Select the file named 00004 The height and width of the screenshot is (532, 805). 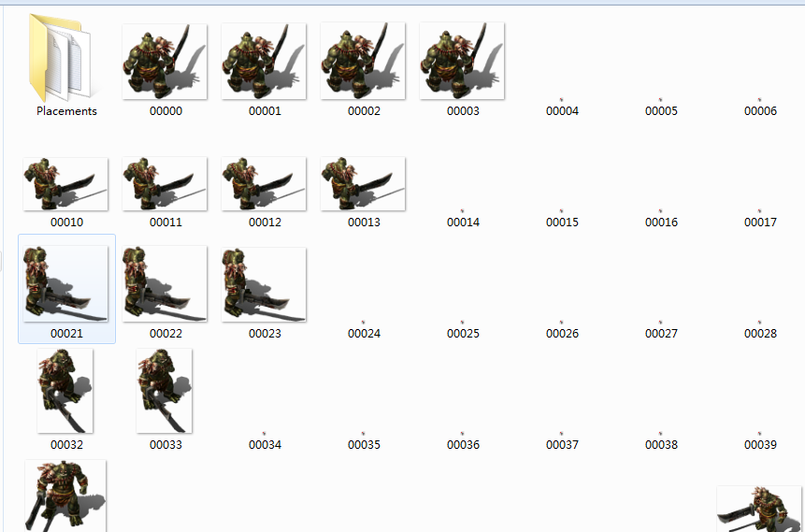point(562,111)
